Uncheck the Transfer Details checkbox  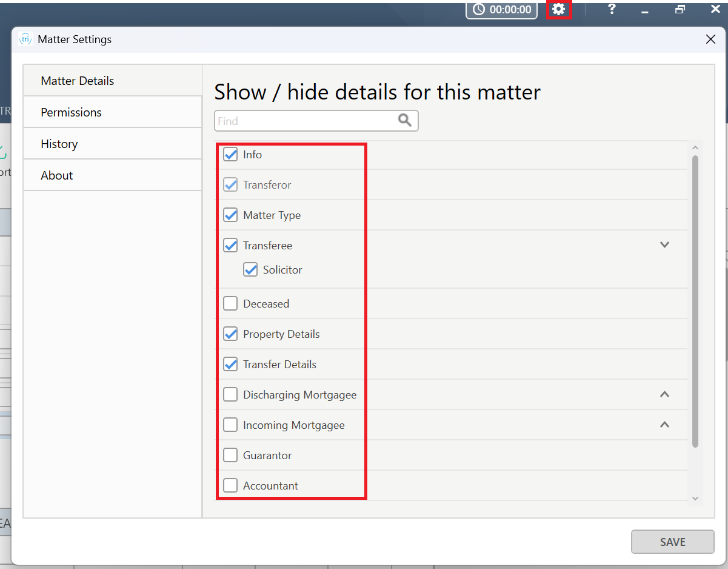pos(230,364)
